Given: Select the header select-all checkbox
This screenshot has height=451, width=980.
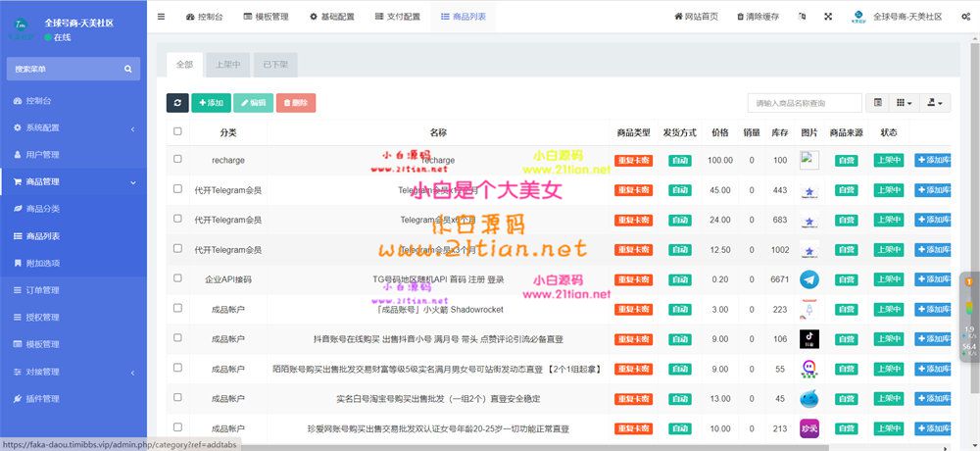Looking at the screenshot, I should [177, 131].
